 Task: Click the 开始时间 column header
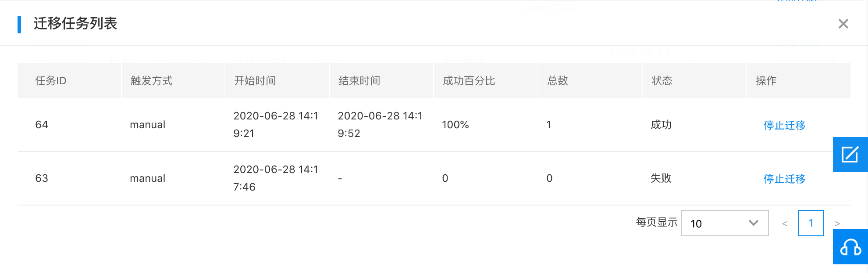[x=255, y=81]
